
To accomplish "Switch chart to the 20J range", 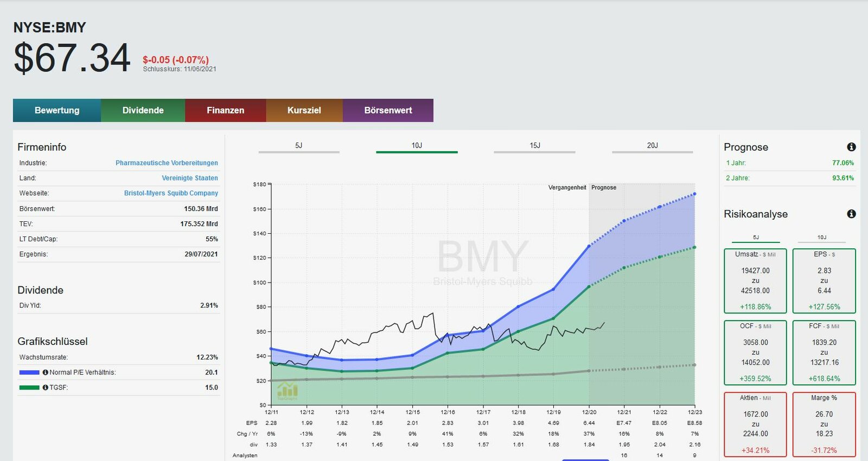I will 653,146.
